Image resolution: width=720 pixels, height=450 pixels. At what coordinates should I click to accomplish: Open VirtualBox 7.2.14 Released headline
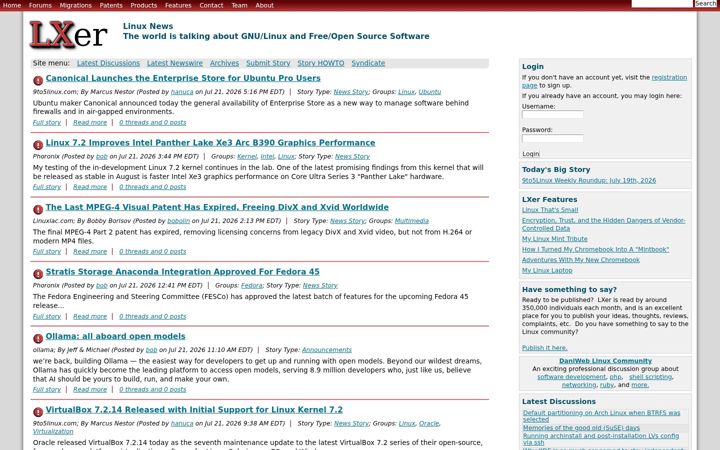tap(194, 410)
